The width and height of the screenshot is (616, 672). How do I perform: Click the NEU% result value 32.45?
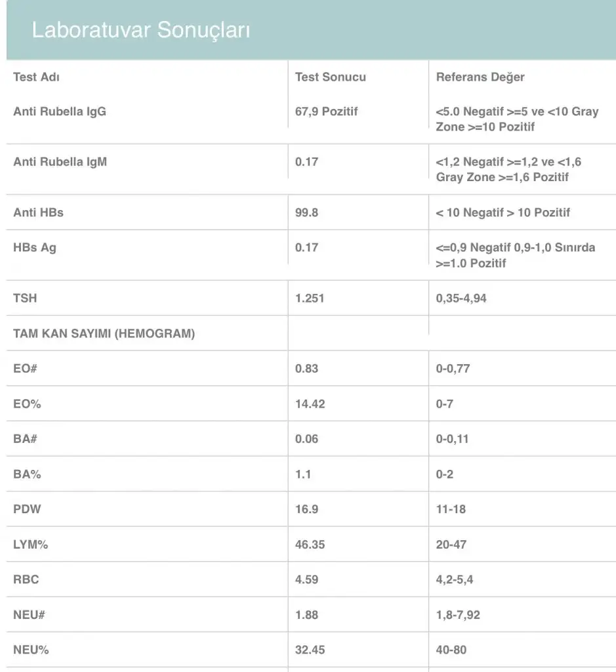click(x=310, y=650)
